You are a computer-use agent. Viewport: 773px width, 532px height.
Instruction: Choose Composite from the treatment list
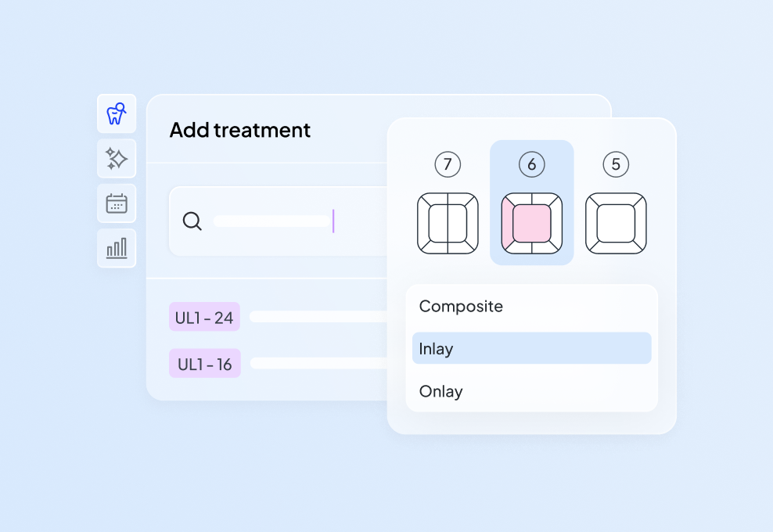click(461, 306)
